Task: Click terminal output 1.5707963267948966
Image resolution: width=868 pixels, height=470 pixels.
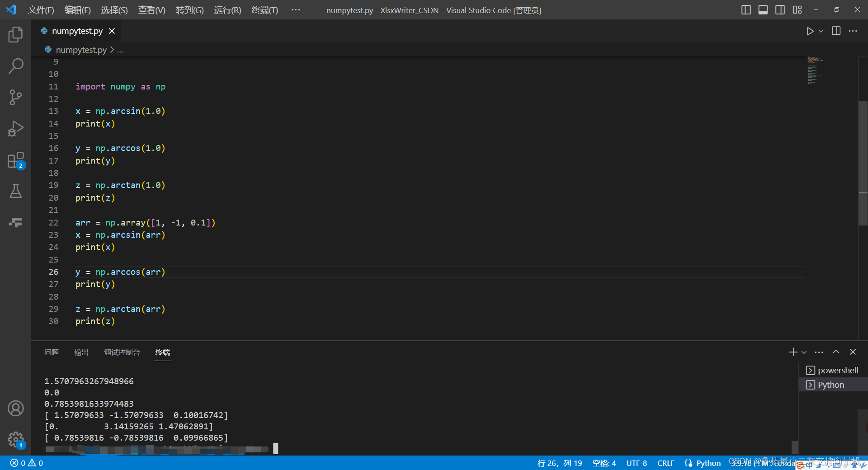Action: click(89, 381)
